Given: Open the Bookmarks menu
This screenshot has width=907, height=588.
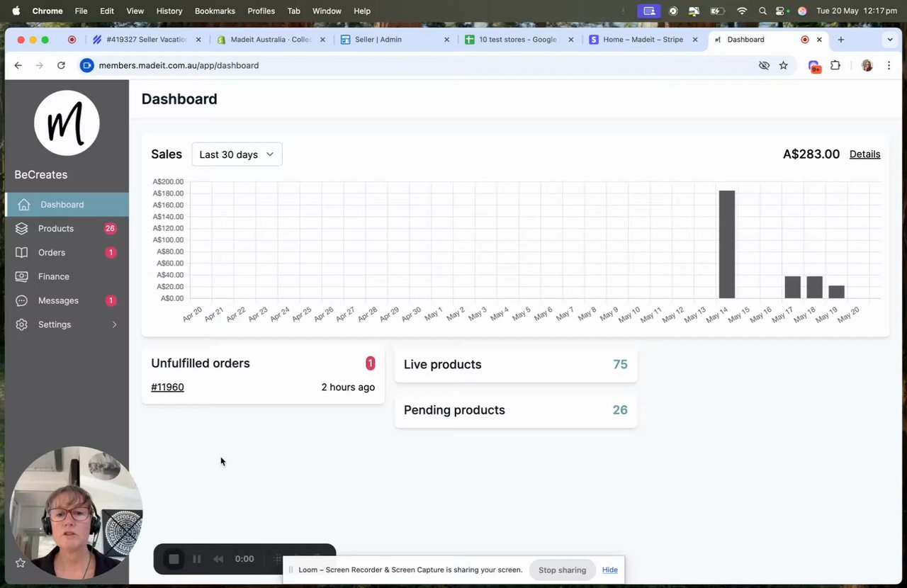Looking at the screenshot, I should (215, 11).
